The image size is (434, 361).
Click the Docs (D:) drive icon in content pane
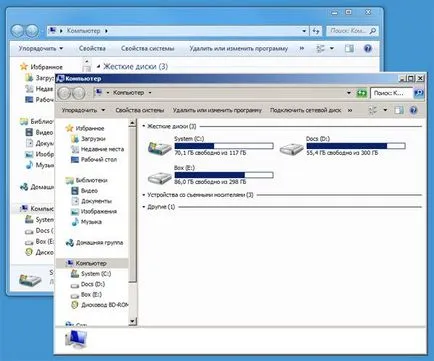[x=291, y=149]
